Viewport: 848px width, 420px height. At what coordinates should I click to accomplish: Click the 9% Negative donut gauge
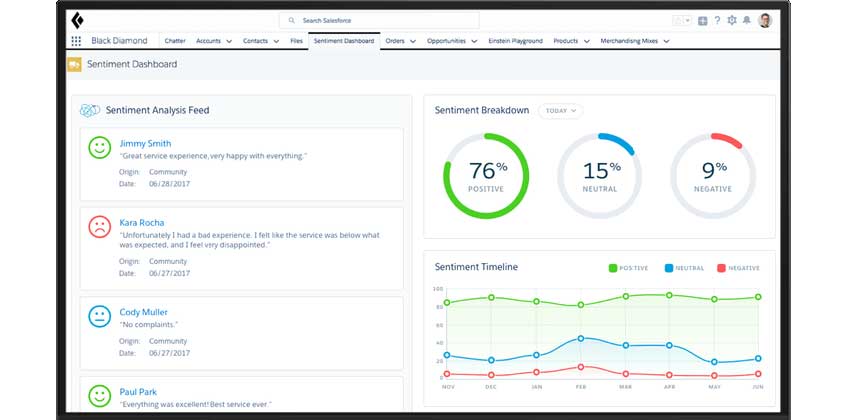tap(713, 176)
